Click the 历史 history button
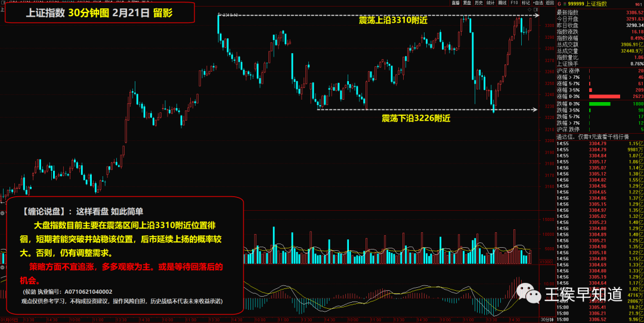This screenshot has height=323, width=644. pyautogui.click(x=478, y=3)
